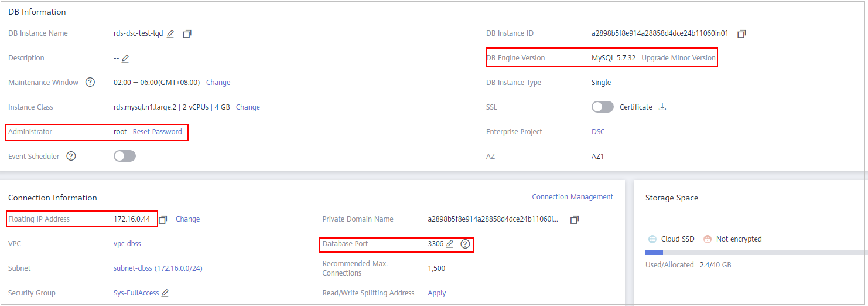Change the instance class
The image size is (868, 306).
(248, 107)
